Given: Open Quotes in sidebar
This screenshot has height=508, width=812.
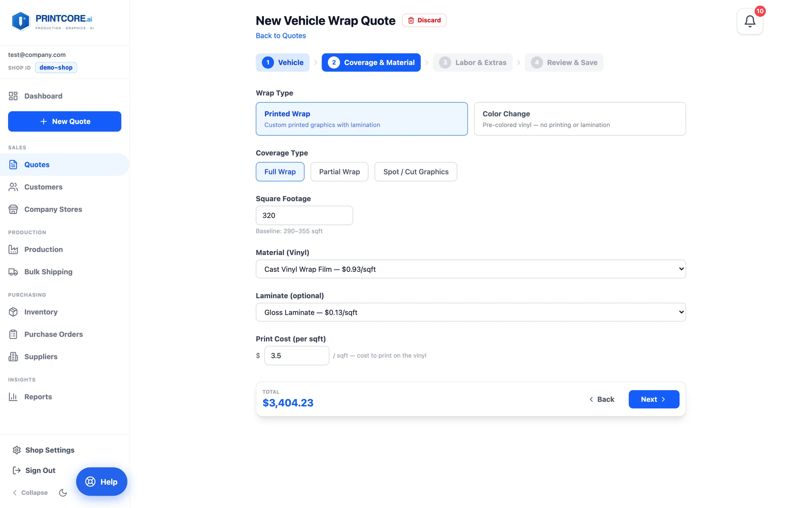Looking at the screenshot, I should point(65,165).
